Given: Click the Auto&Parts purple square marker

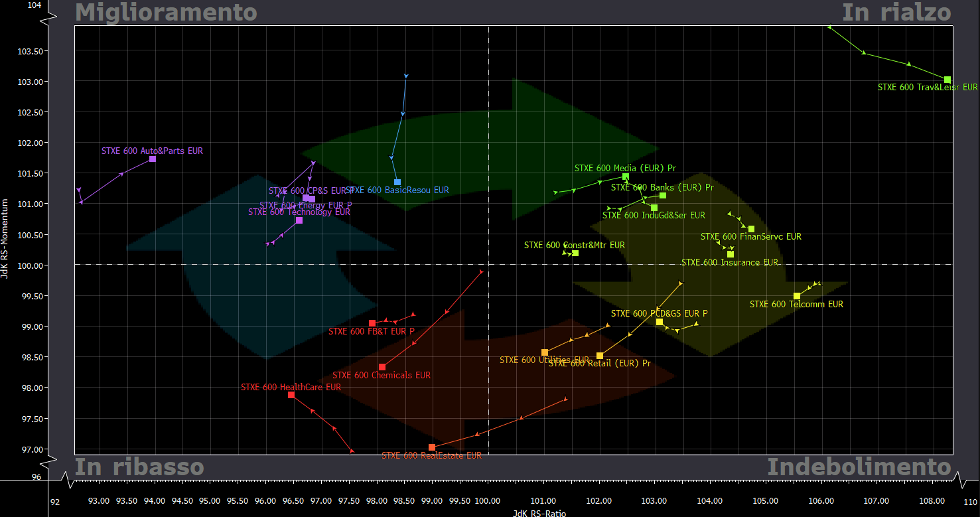Looking at the screenshot, I should click(153, 159).
